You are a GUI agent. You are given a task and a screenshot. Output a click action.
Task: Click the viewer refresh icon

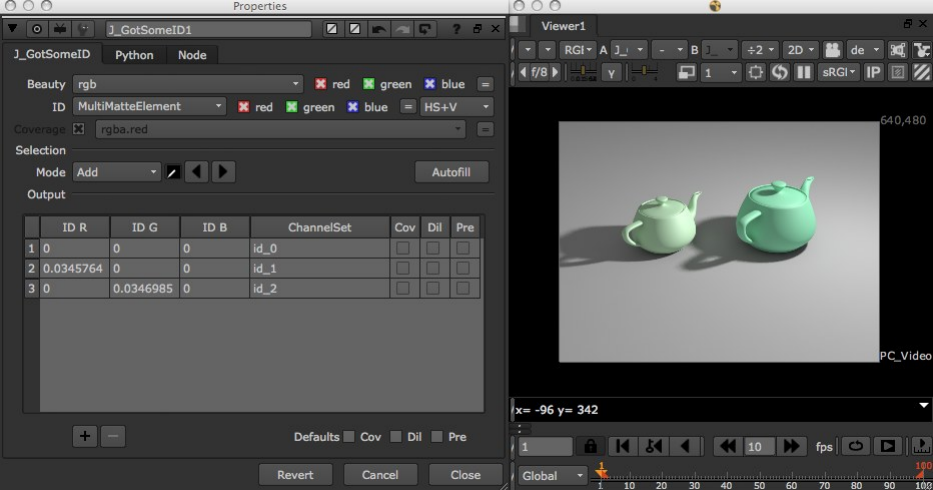(780, 73)
